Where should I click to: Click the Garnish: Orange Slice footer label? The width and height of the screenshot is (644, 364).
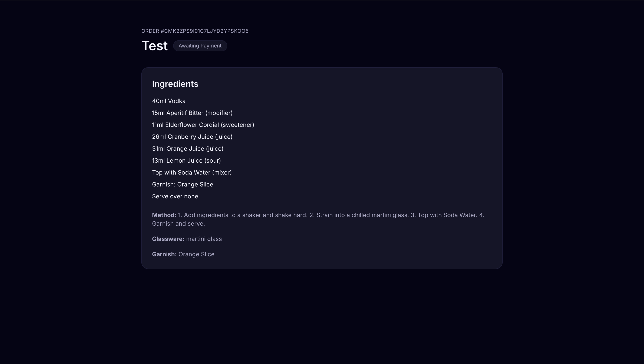coord(183,254)
